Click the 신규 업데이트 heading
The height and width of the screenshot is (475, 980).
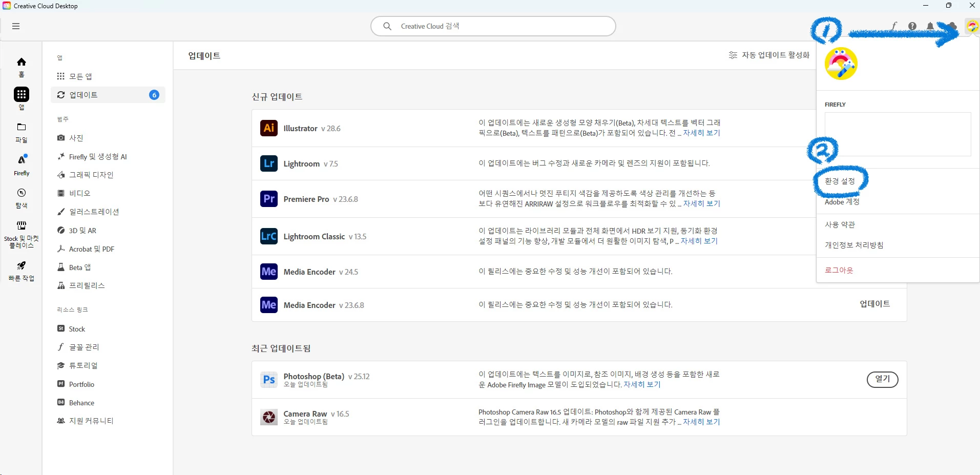(x=277, y=96)
